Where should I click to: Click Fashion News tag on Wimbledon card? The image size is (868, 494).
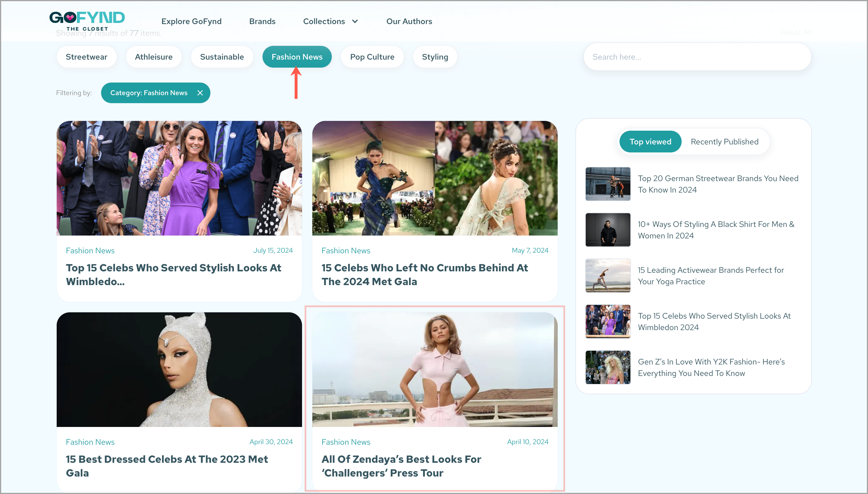coord(90,250)
